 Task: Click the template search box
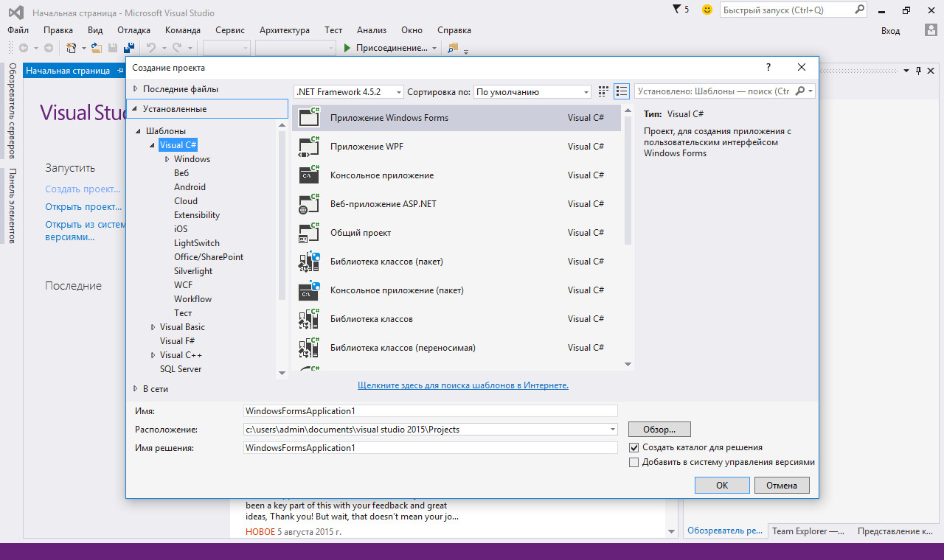point(725,91)
